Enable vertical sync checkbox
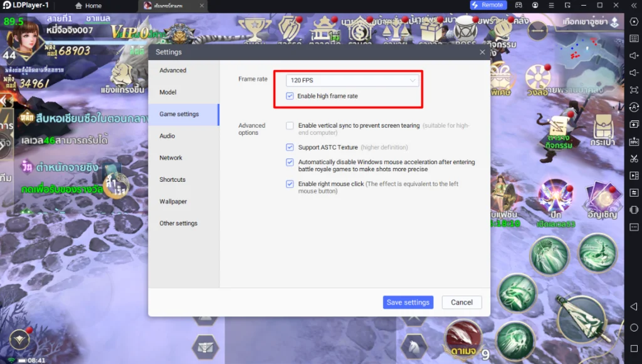The width and height of the screenshot is (642, 364). pos(290,125)
